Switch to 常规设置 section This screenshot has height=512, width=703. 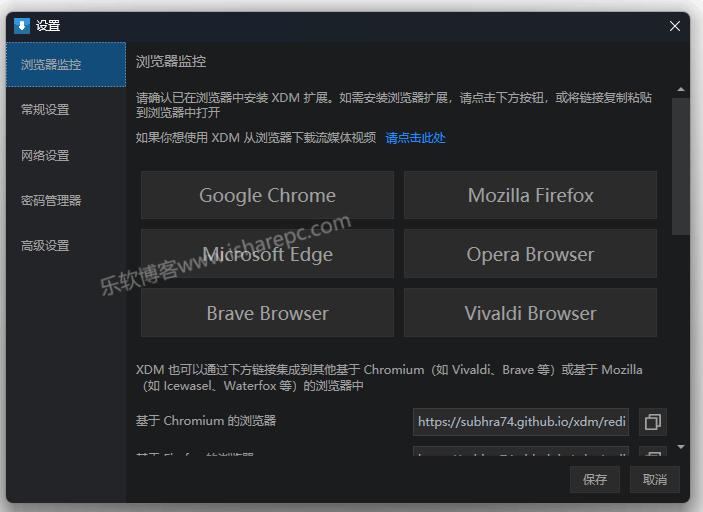[66, 110]
